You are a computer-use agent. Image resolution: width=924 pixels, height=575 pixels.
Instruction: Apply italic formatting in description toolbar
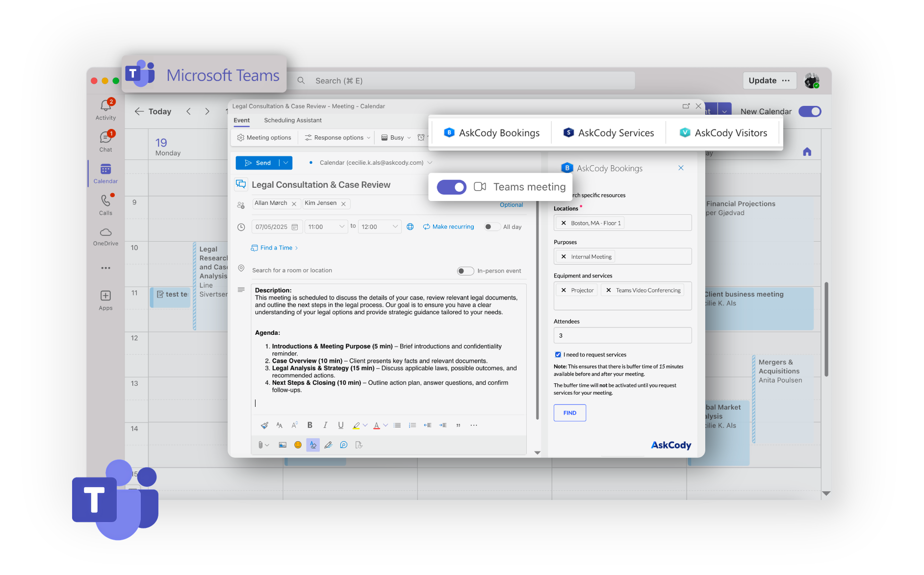pyautogui.click(x=325, y=425)
